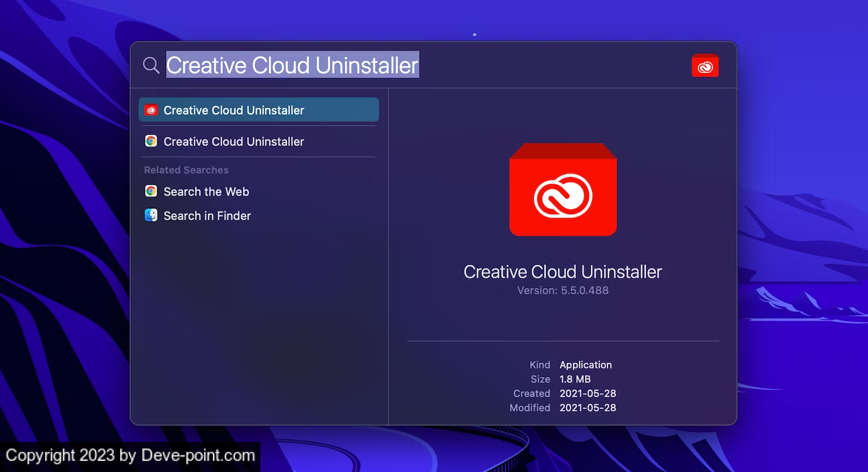Screen dimensions: 868x472
Task: Select the Creative Cloud Uninstaller app result
Action: 259,110
